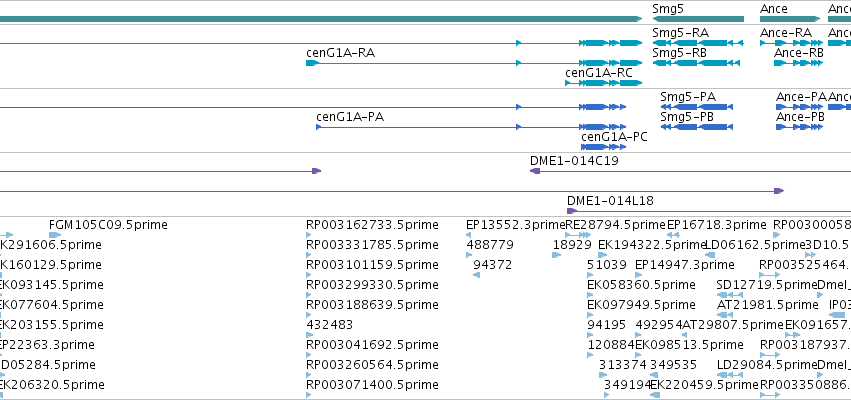Select the DME1-014C19 clone label

pyautogui.click(x=574, y=161)
